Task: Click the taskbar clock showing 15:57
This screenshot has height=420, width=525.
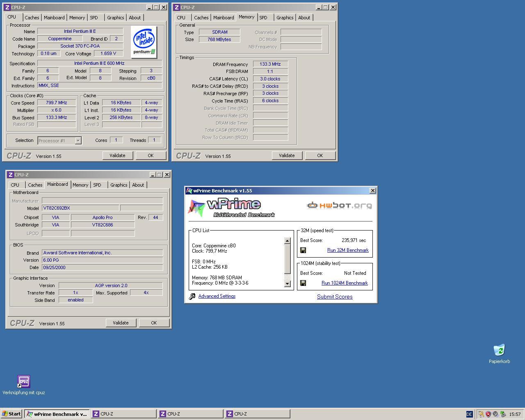Action: point(515,414)
